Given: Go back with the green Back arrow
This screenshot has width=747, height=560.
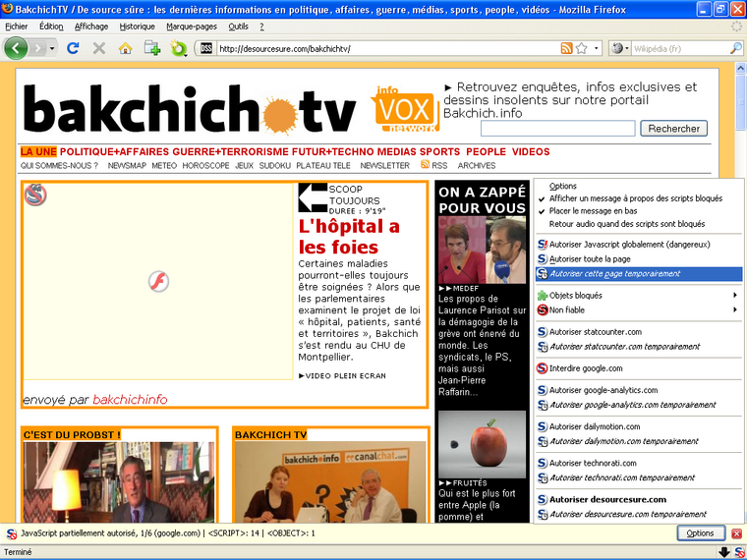Looking at the screenshot, I should click(16, 48).
